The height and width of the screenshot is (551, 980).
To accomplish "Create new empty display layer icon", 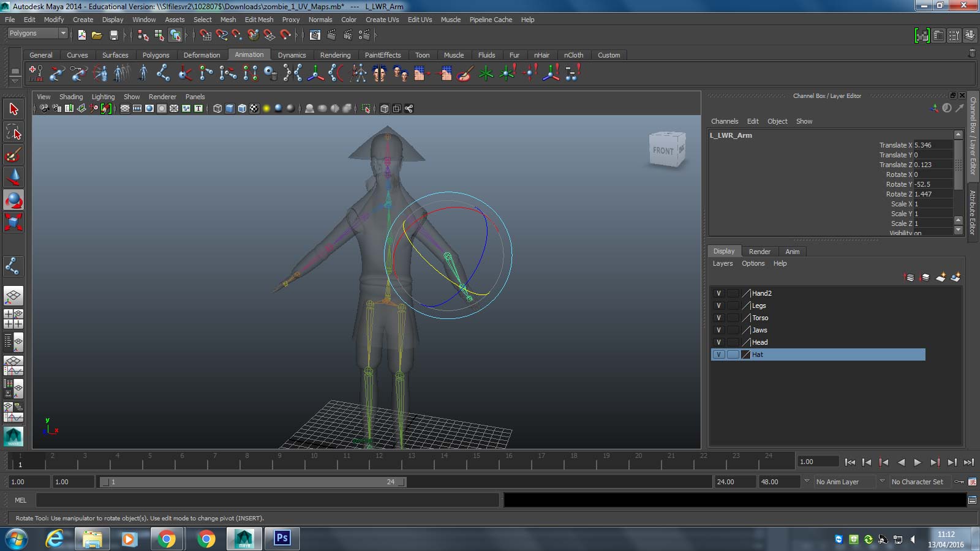I will coord(940,277).
